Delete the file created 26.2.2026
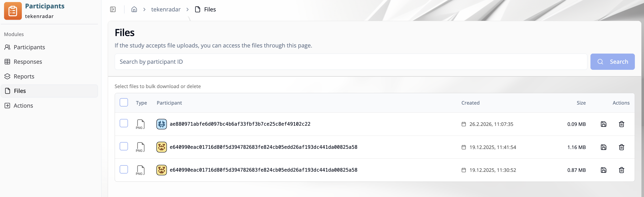 pyautogui.click(x=621, y=124)
